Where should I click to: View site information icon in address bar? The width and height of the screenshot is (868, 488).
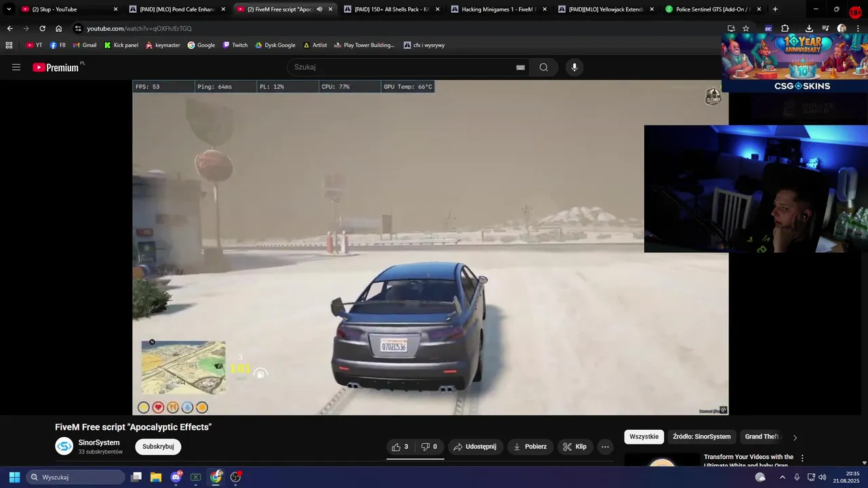[x=79, y=28]
